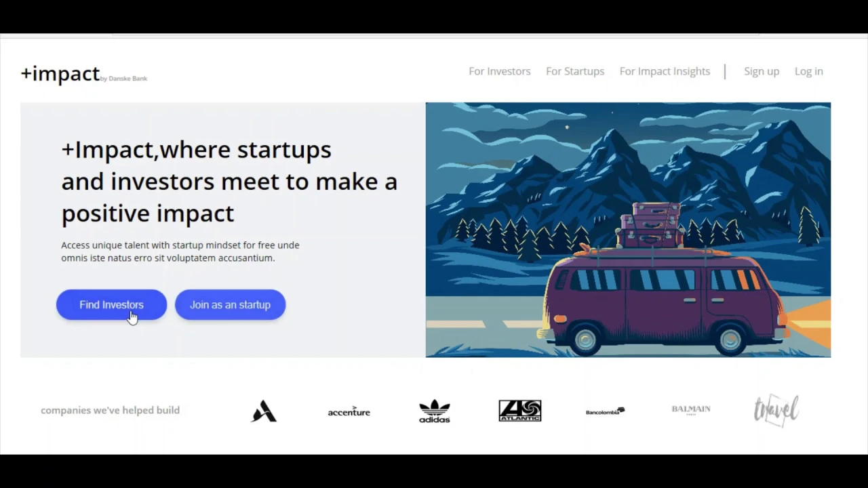The height and width of the screenshot is (488, 868).
Task: Click the Adidas trefoil logo
Action: pos(435,411)
